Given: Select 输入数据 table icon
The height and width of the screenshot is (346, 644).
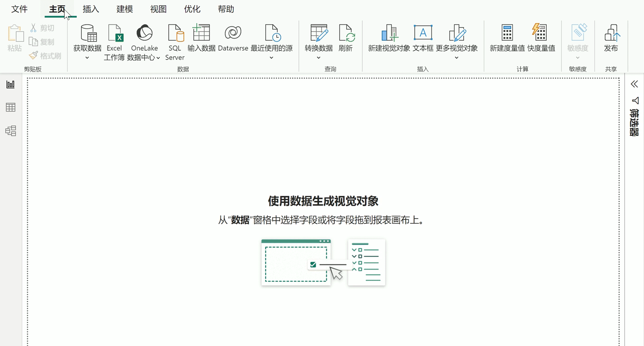Looking at the screenshot, I should point(201,33).
